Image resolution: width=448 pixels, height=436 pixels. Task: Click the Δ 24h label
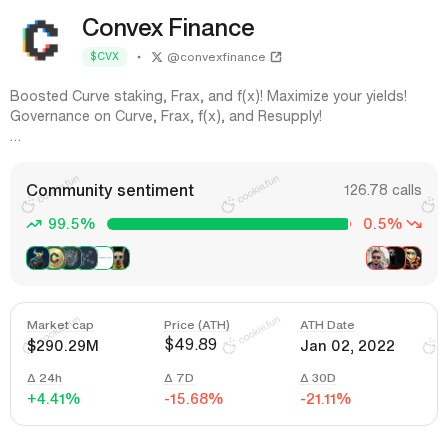point(44,378)
